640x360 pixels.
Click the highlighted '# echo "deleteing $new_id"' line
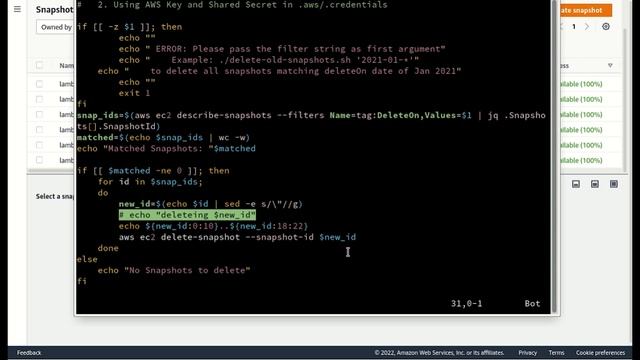pos(187,215)
